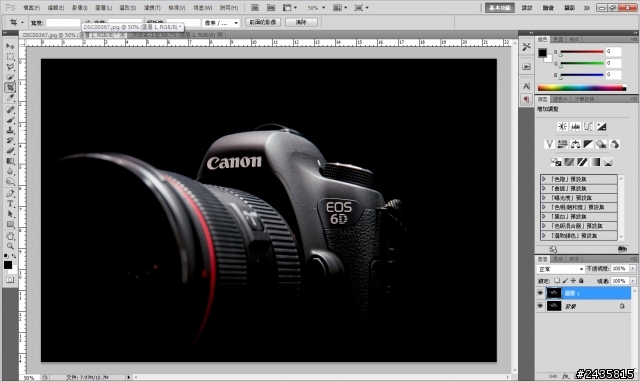
Task: Expand the 「曲線」預設集 presets
Action: pos(544,189)
